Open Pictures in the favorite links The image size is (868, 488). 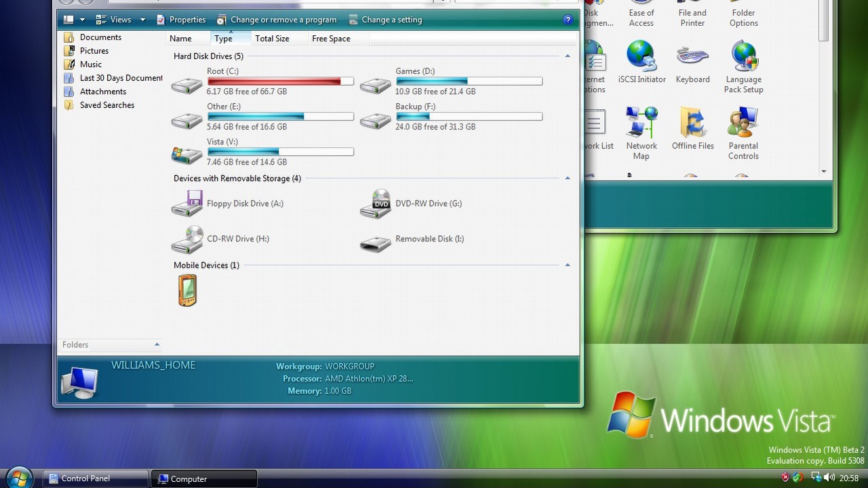click(94, 51)
